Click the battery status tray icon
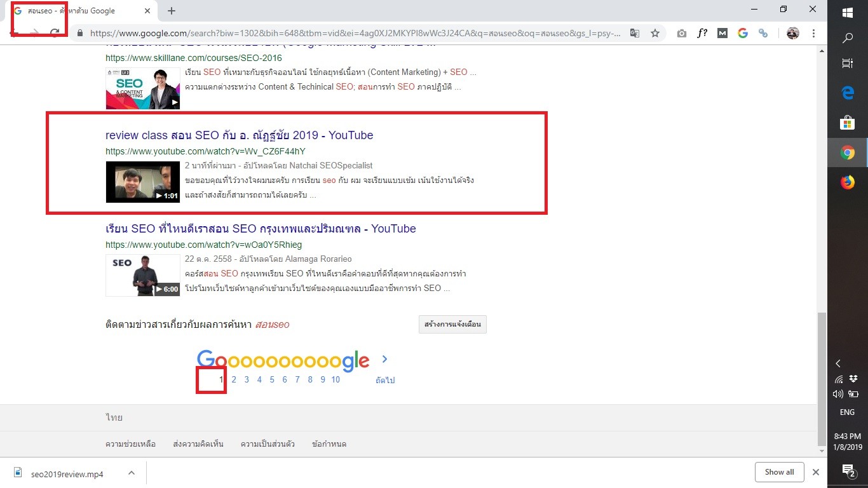 click(x=854, y=395)
